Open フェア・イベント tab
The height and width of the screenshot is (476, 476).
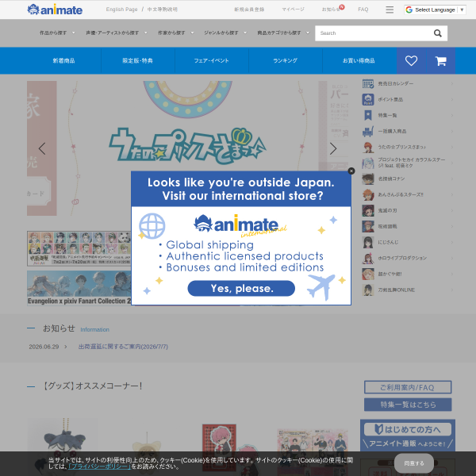211,61
